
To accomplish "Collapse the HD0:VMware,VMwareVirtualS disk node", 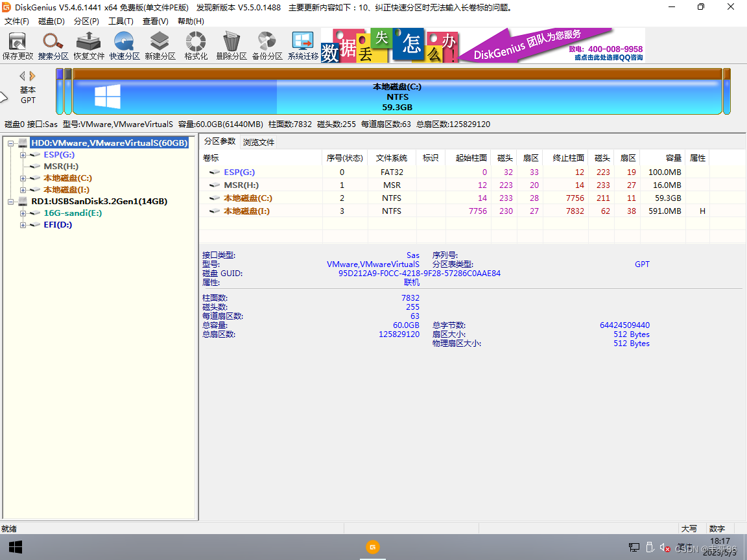I will 10,143.
